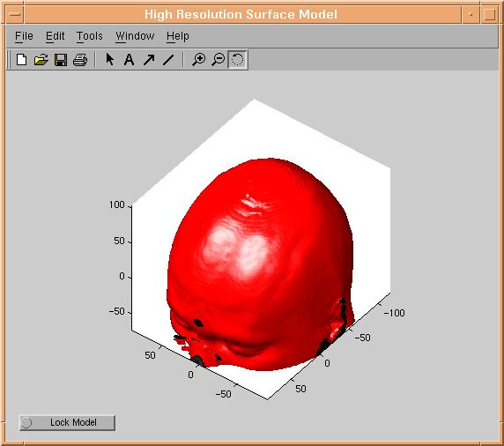The image size is (504, 446).
Task: Open the Help menu
Action: click(177, 36)
